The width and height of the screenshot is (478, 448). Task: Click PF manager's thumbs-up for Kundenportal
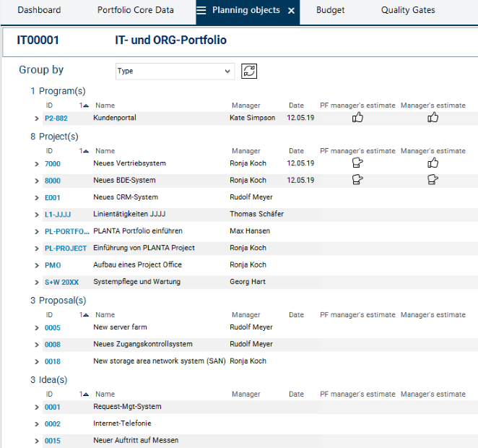click(x=357, y=118)
